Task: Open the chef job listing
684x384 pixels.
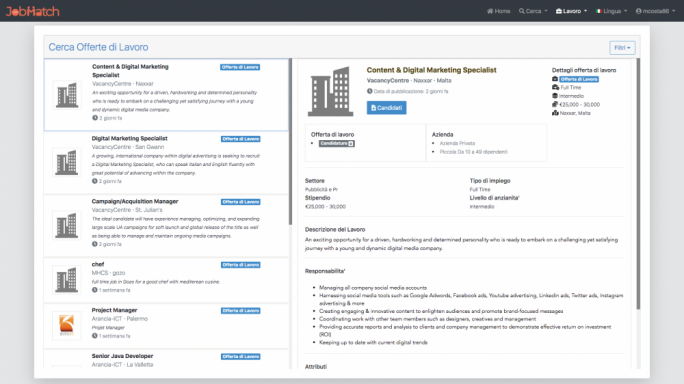Action: (x=166, y=280)
